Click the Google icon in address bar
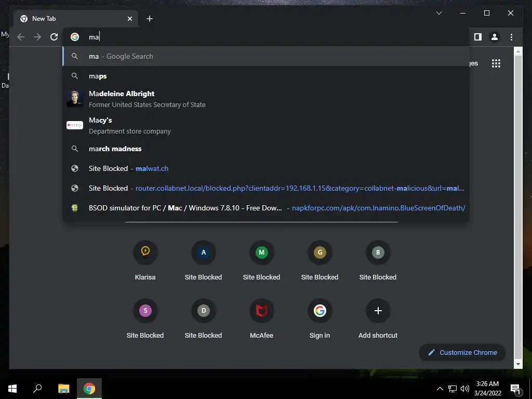 pyautogui.click(x=75, y=37)
